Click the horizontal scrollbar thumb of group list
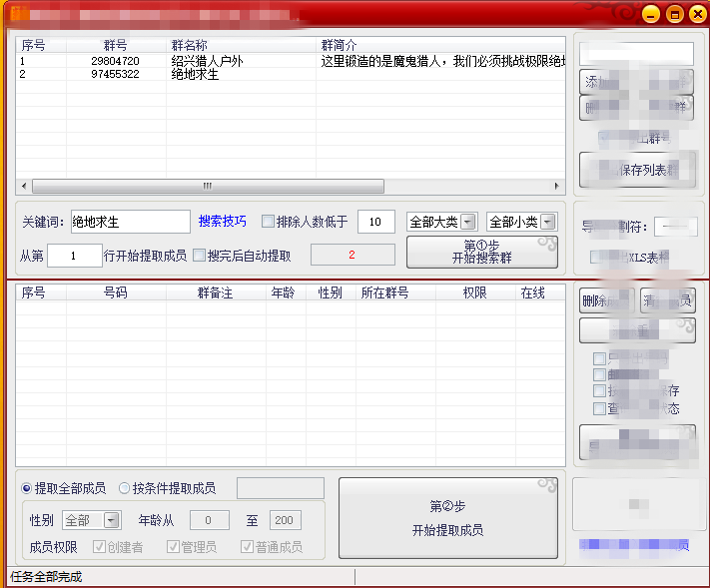Screen dimensions: 710x588 208,186
